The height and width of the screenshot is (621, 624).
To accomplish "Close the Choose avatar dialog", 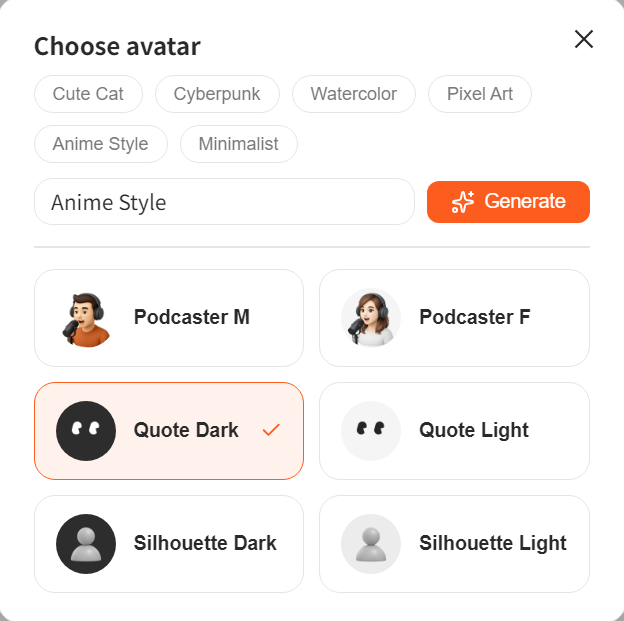I will (x=584, y=39).
